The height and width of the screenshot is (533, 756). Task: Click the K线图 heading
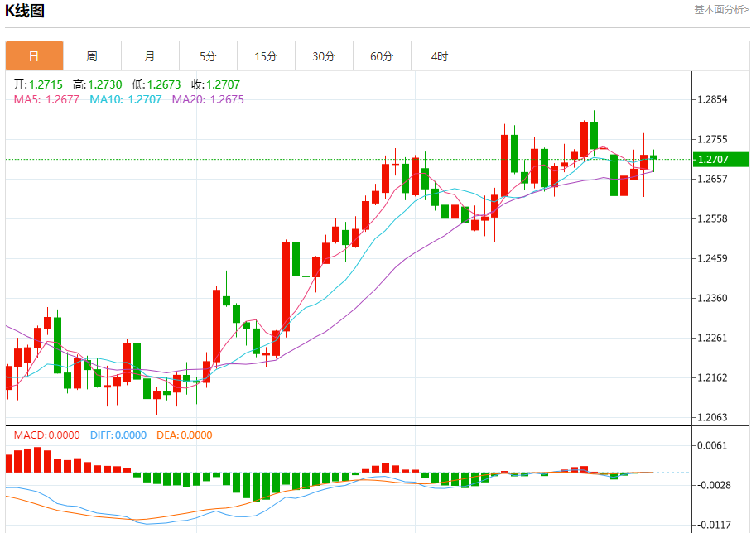click(x=25, y=11)
